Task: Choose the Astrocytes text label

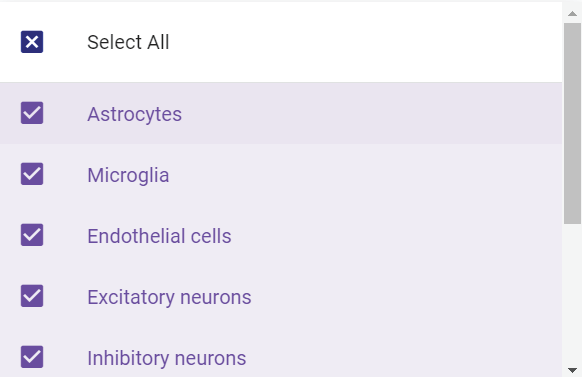Action: point(134,114)
